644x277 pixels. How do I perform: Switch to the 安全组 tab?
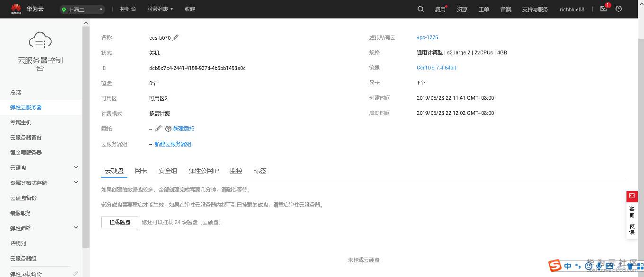tap(168, 171)
